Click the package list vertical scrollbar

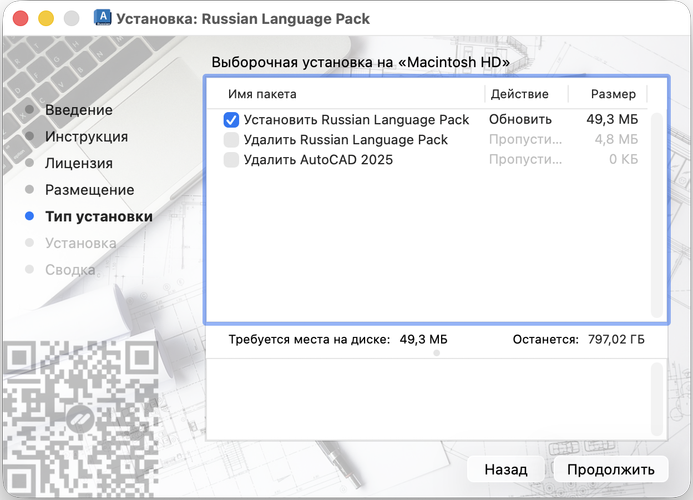(657, 215)
